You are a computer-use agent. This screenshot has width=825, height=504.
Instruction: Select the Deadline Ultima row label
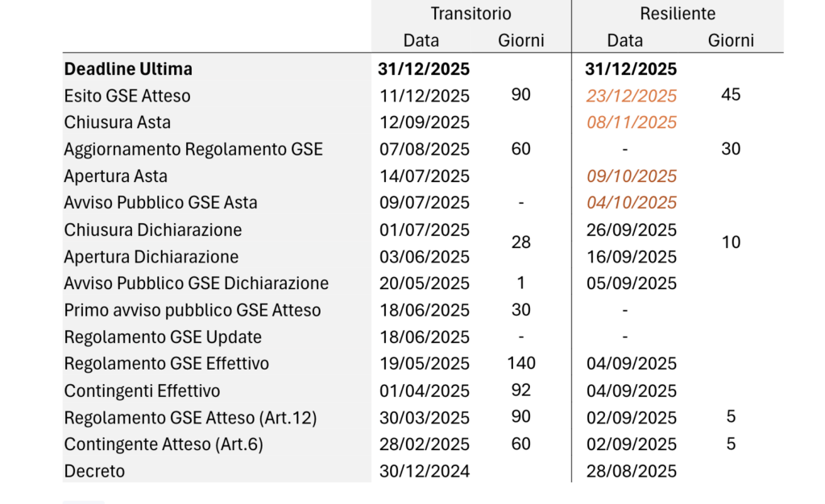click(x=128, y=69)
